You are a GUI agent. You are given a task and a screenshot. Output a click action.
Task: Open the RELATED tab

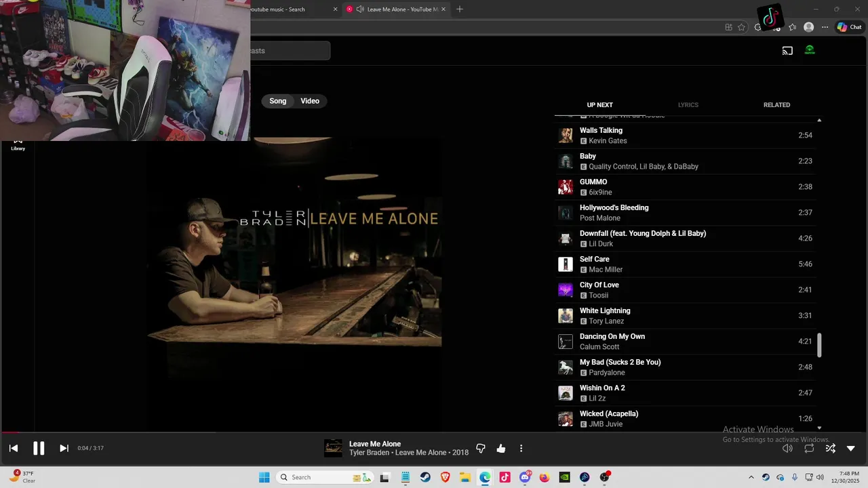(776, 105)
